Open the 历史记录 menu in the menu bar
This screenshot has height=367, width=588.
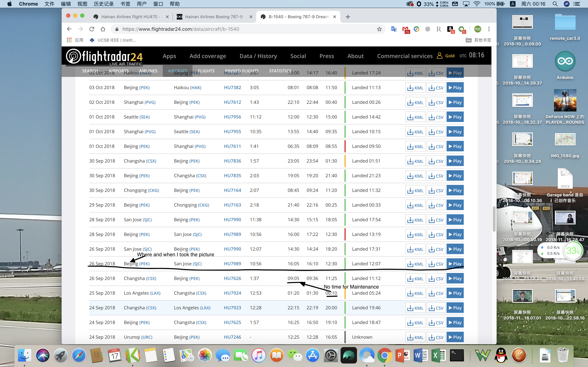103,4
